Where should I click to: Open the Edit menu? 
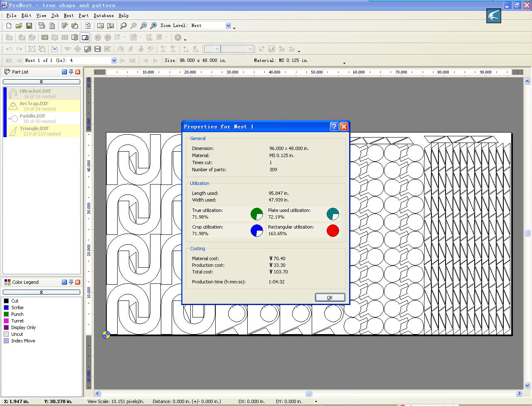coord(26,15)
